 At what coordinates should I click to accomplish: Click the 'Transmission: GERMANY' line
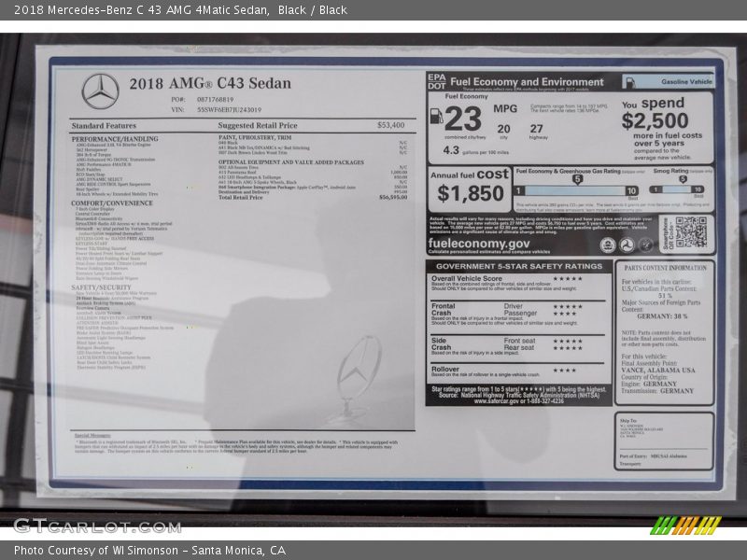[657, 391]
